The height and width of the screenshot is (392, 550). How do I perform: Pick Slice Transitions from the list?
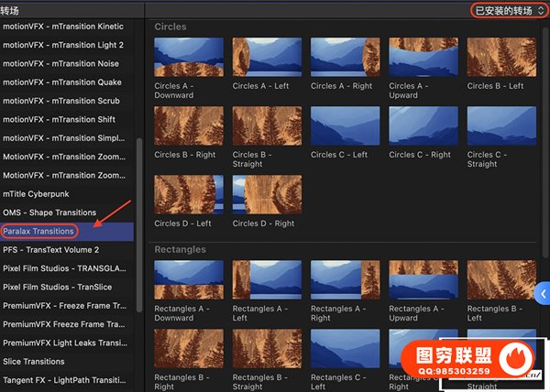click(x=37, y=362)
